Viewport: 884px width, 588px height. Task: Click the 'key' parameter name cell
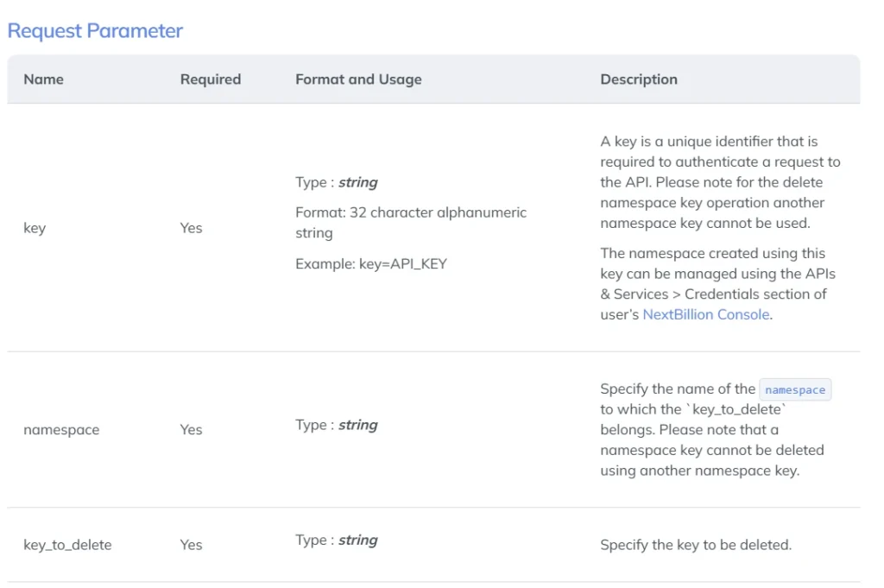tap(35, 228)
